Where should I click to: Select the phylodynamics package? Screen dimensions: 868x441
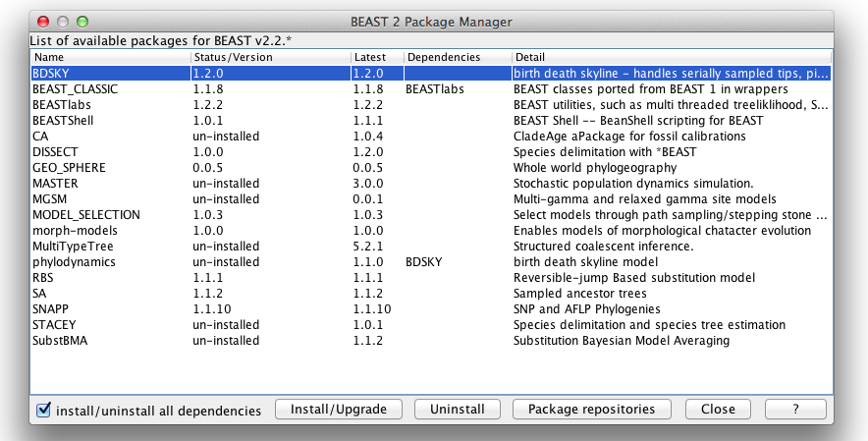pos(74,262)
